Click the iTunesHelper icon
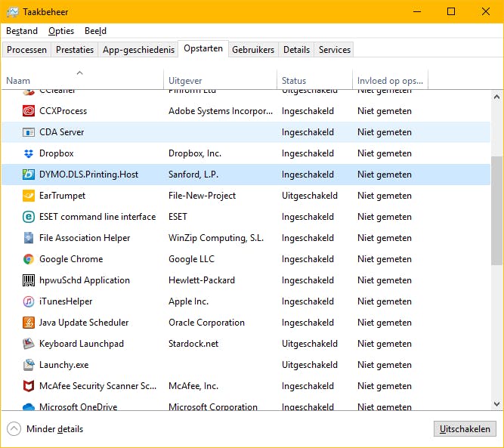Viewport: 504px width, 448px height. coord(29,301)
